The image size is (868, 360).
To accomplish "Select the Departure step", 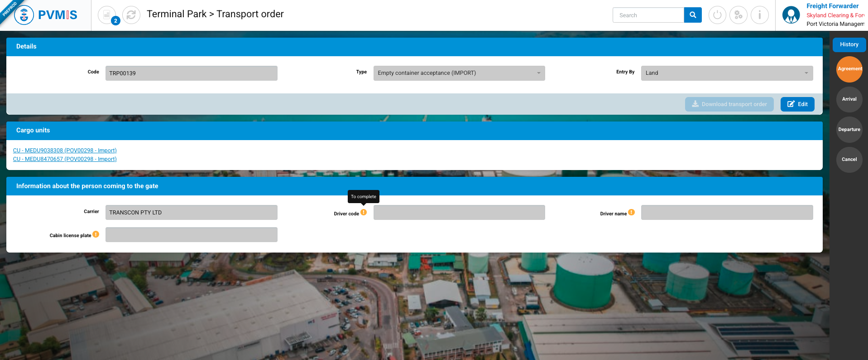I will tap(849, 130).
